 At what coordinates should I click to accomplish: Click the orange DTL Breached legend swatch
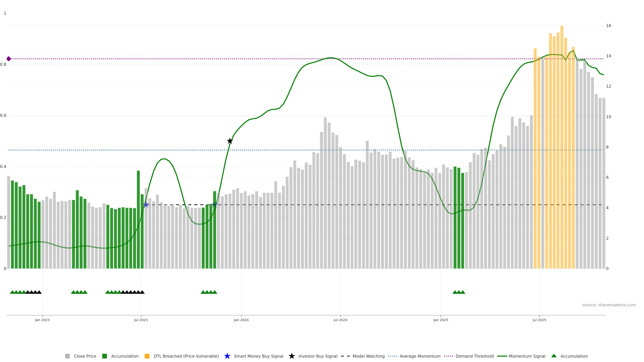tap(147, 356)
